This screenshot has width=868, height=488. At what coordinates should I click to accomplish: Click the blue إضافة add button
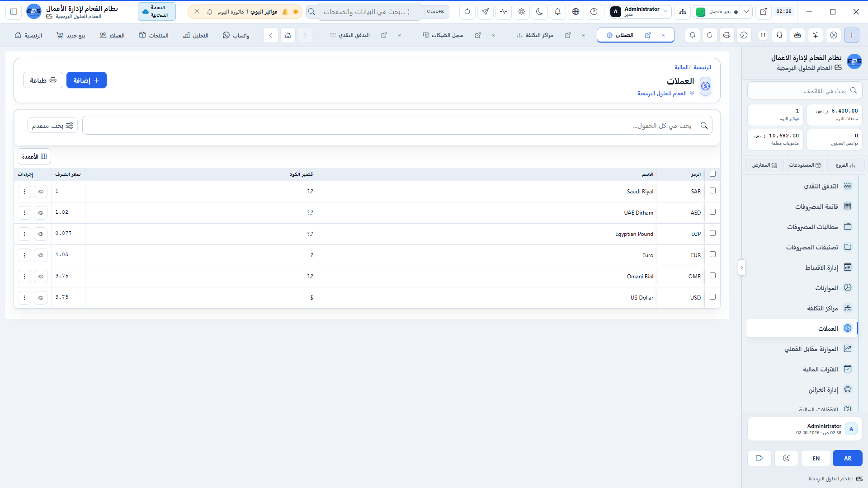pyautogui.click(x=86, y=80)
